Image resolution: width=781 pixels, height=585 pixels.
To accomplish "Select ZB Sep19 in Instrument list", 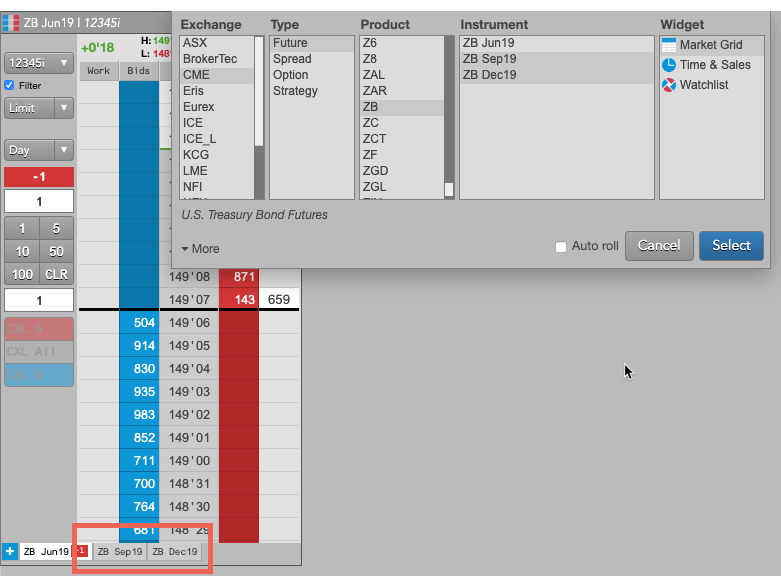I will pos(556,59).
